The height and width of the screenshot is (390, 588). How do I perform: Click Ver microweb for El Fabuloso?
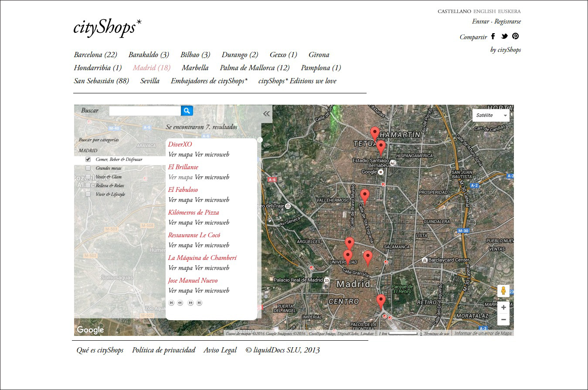click(212, 200)
